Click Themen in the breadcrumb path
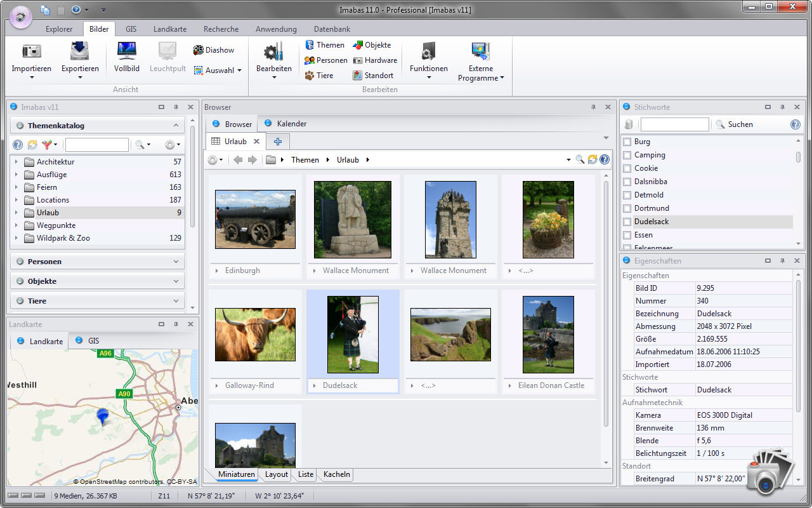 [x=305, y=160]
